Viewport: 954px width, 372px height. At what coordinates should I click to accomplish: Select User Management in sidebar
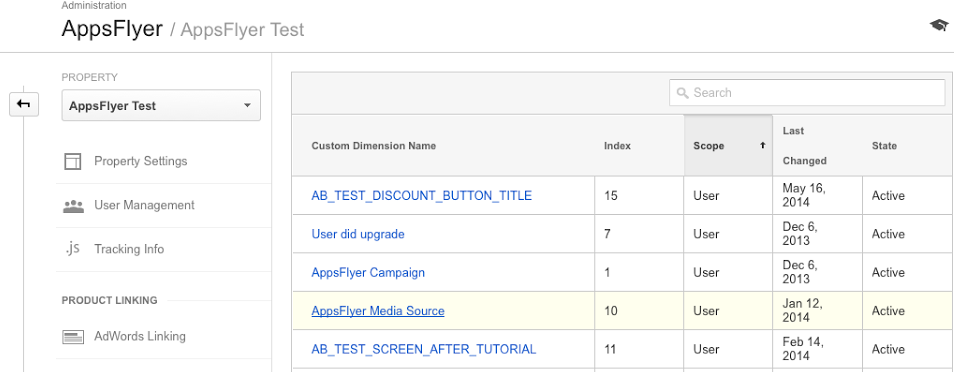pyautogui.click(x=144, y=205)
